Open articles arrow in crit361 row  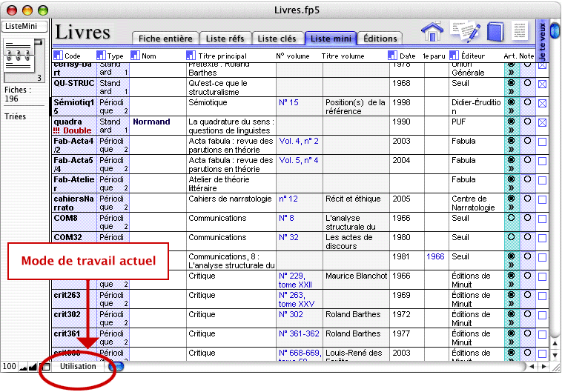[512, 342]
